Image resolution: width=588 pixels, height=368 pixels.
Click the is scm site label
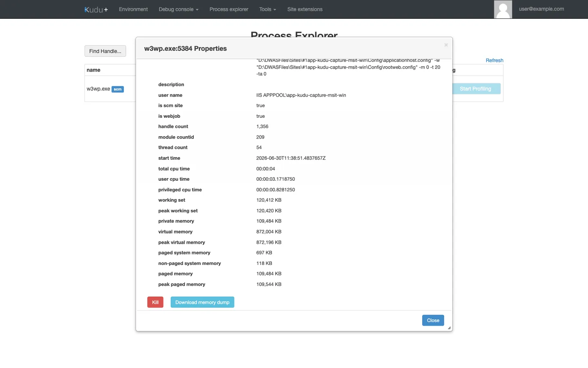170,105
